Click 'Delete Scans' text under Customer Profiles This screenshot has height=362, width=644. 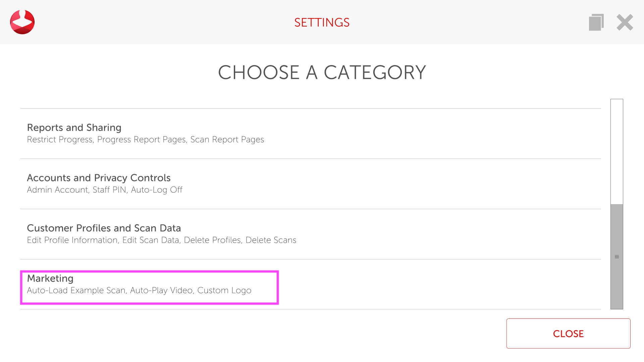pyautogui.click(x=271, y=240)
